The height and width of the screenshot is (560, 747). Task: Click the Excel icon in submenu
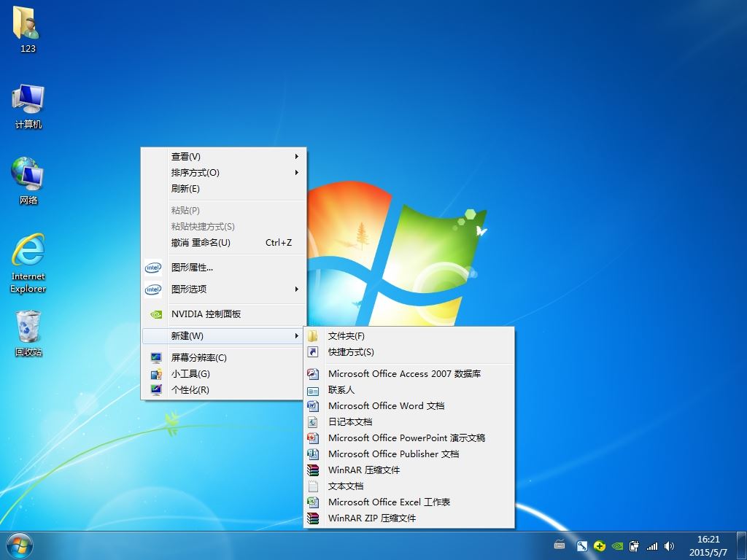tap(312, 502)
